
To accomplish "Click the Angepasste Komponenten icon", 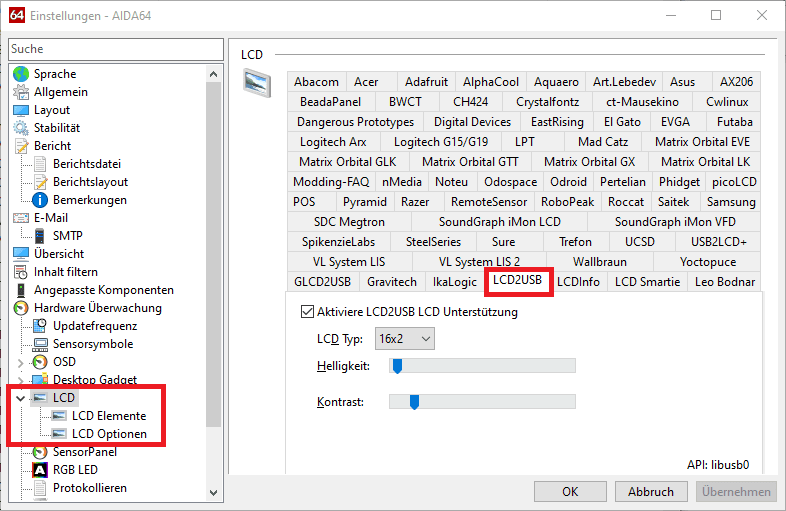I will click(x=21, y=290).
